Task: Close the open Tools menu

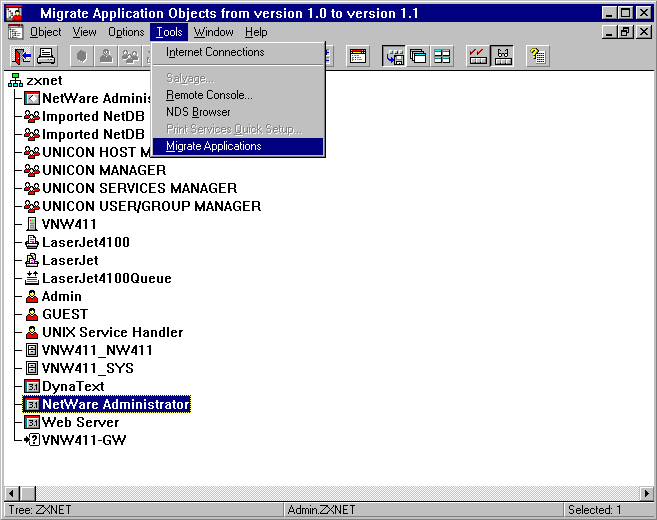Action: coord(169,32)
